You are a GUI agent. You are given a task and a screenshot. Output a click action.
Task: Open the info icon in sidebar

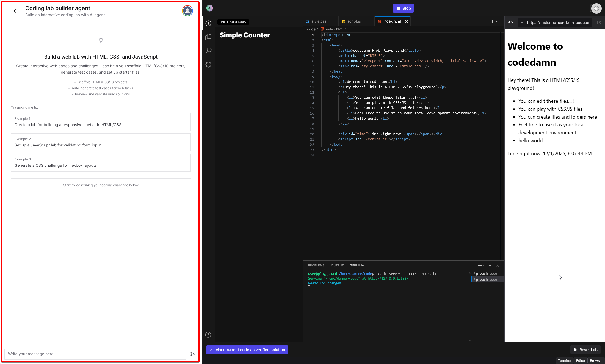click(208, 24)
